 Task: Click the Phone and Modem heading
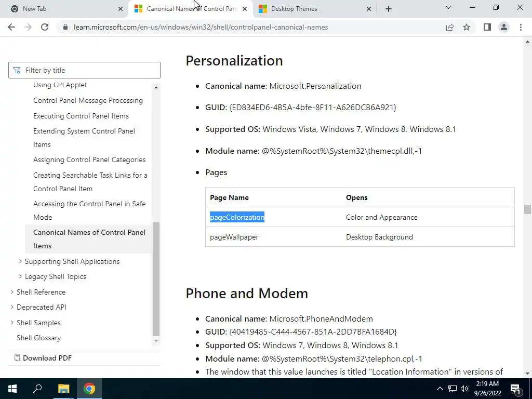[x=247, y=294]
